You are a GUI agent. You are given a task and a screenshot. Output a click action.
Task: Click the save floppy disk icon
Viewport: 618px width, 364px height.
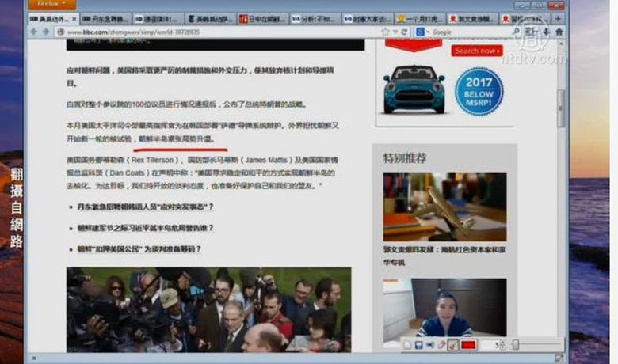click(x=419, y=345)
